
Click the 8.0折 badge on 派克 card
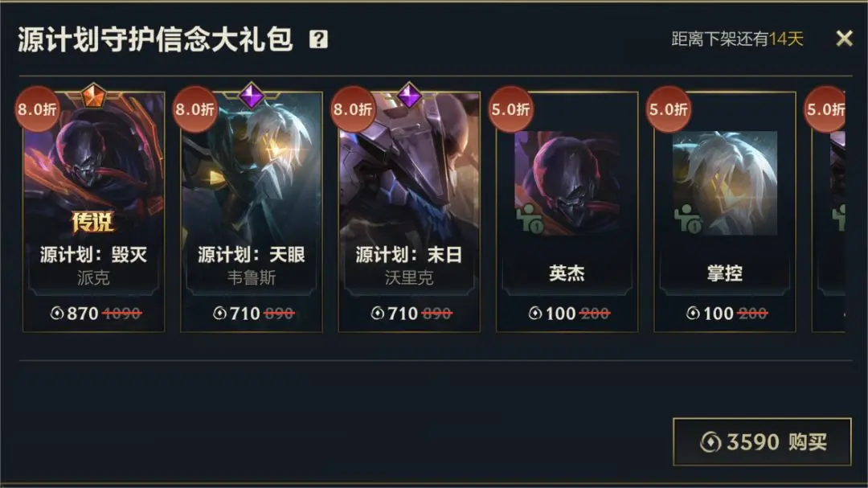pos(37,109)
